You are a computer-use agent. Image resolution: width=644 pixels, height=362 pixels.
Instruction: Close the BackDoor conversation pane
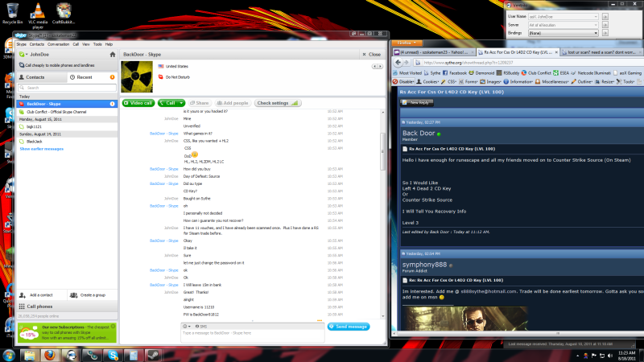coord(371,54)
